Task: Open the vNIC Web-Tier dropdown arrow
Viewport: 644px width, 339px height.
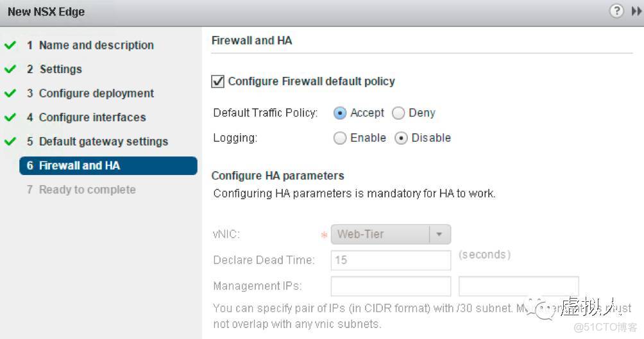Action: [439, 235]
